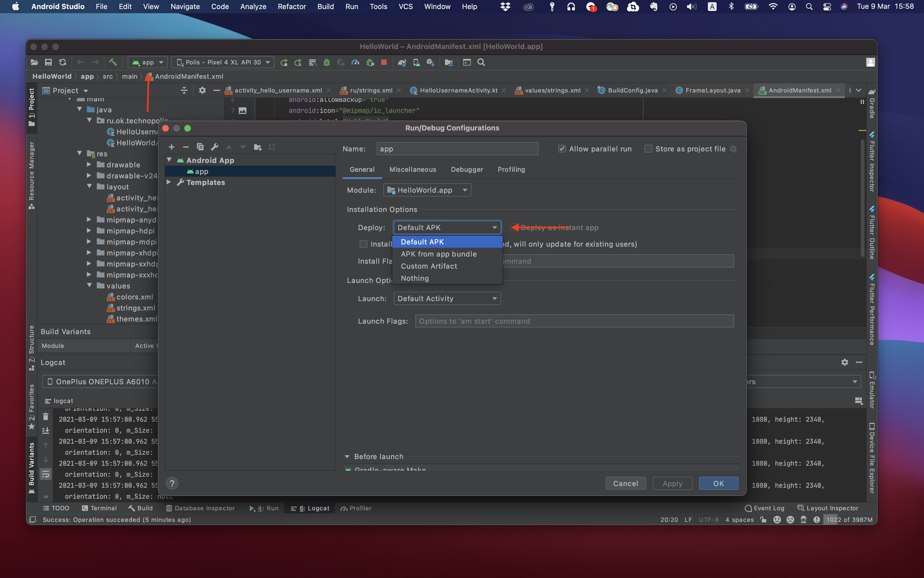The width and height of the screenshot is (924, 578).
Task: Switch to the Debugger tab
Action: click(x=467, y=169)
